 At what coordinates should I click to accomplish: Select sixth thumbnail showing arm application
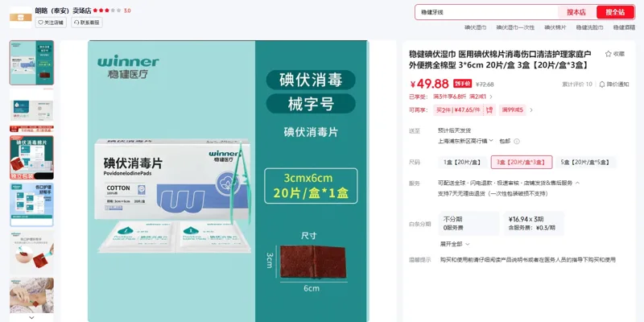click(x=31, y=295)
